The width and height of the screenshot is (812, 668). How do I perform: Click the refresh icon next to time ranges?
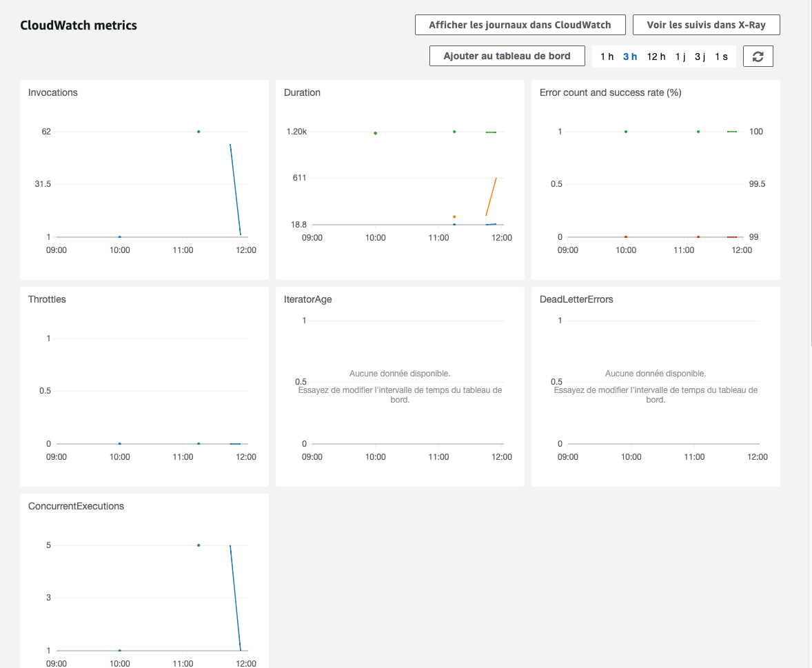(758, 56)
